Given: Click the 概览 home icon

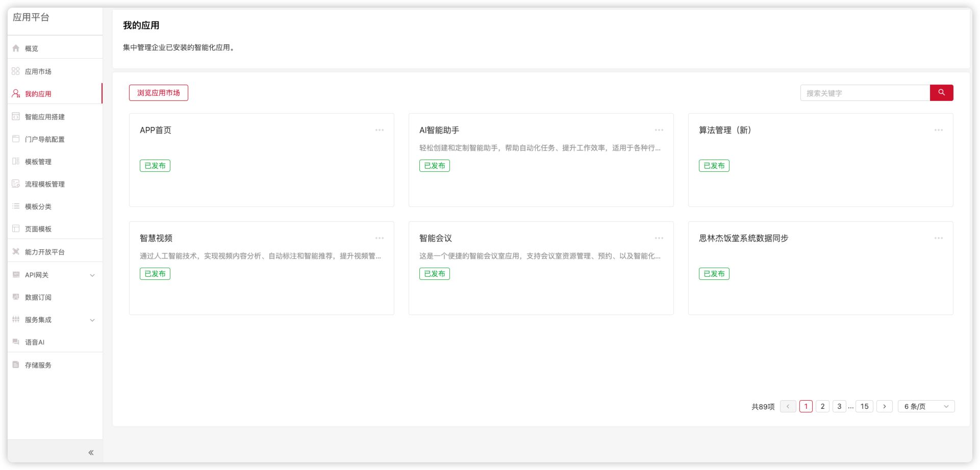Looking at the screenshot, I should coord(16,48).
